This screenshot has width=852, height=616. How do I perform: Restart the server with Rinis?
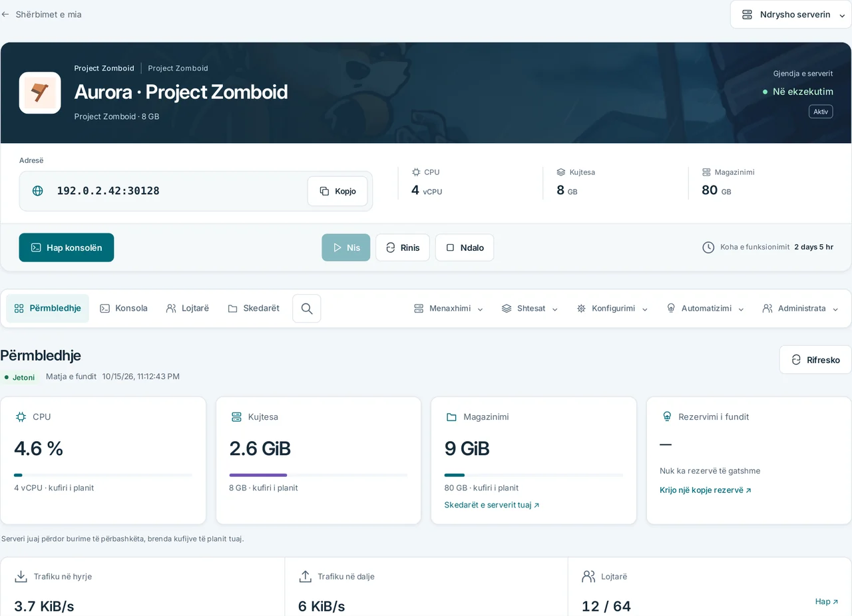pyautogui.click(x=403, y=247)
